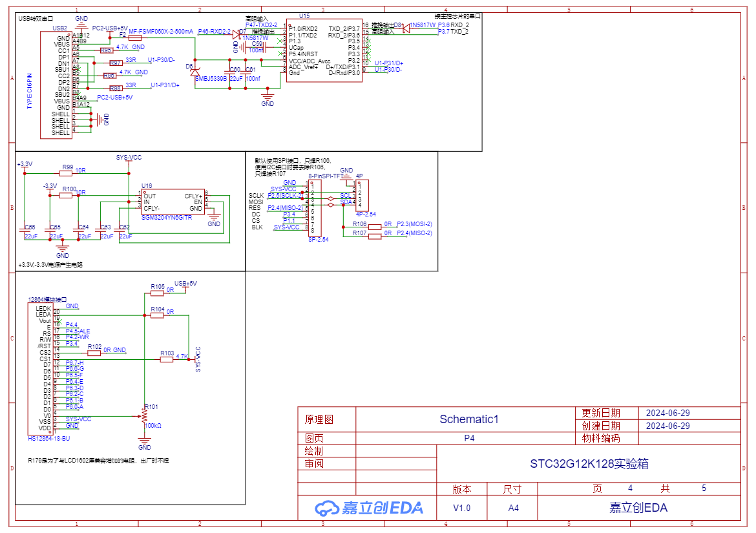This screenshot has height=533, width=756.
Task: Click the Schematic1 title field
Action: click(469, 419)
